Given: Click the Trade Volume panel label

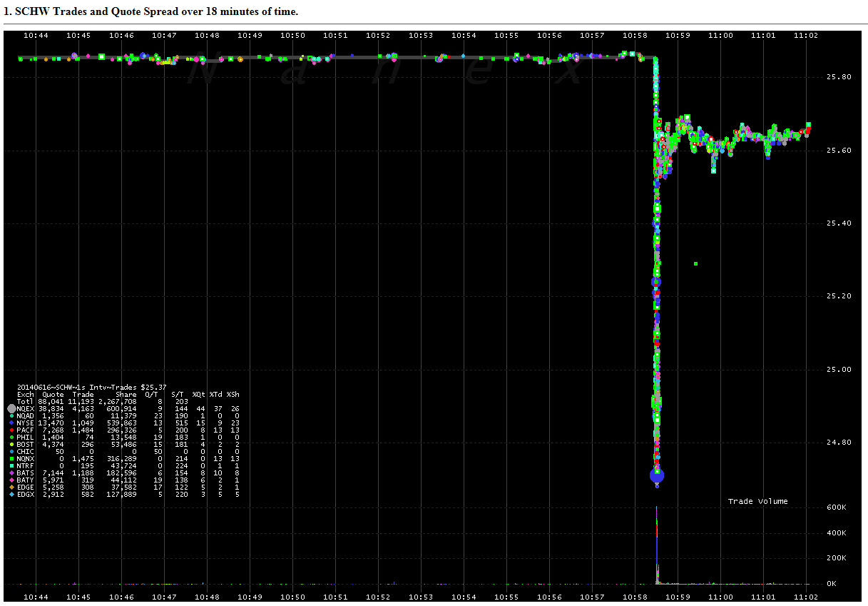Looking at the screenshot, I should click(x=757, y=501).
